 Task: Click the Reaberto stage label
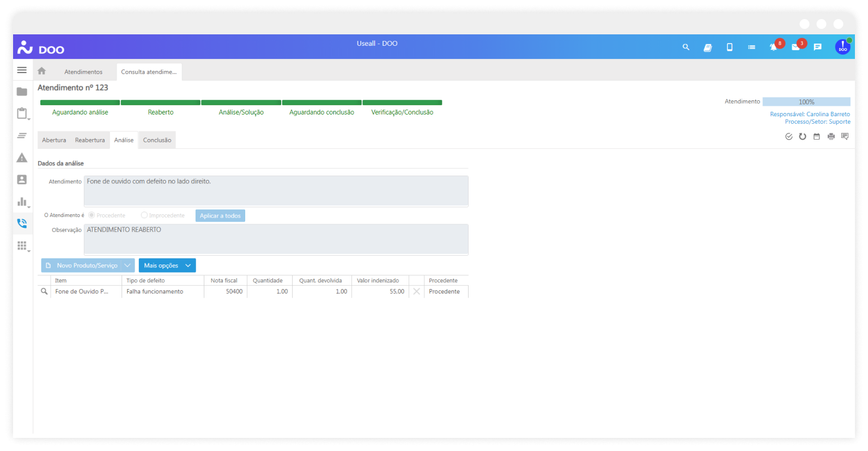(x=161, y=112)
